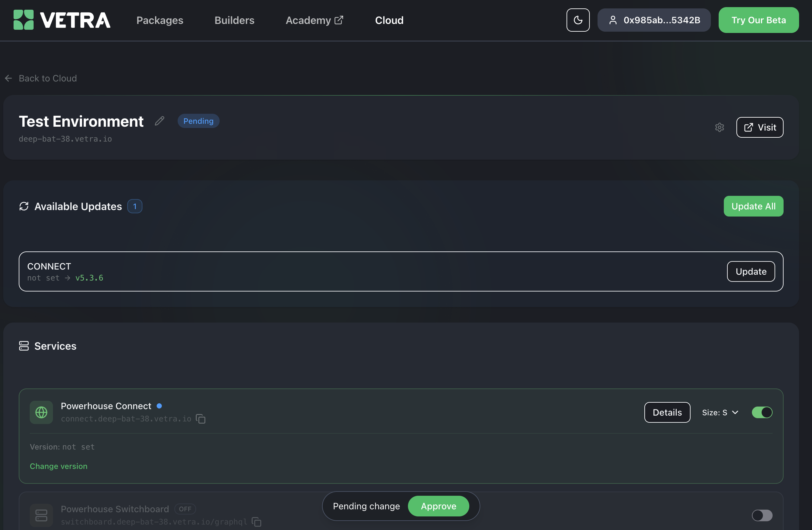Click the Services section icon
Image resolution: width=812 pixels, height=530 pixels.
coord(24,346)
